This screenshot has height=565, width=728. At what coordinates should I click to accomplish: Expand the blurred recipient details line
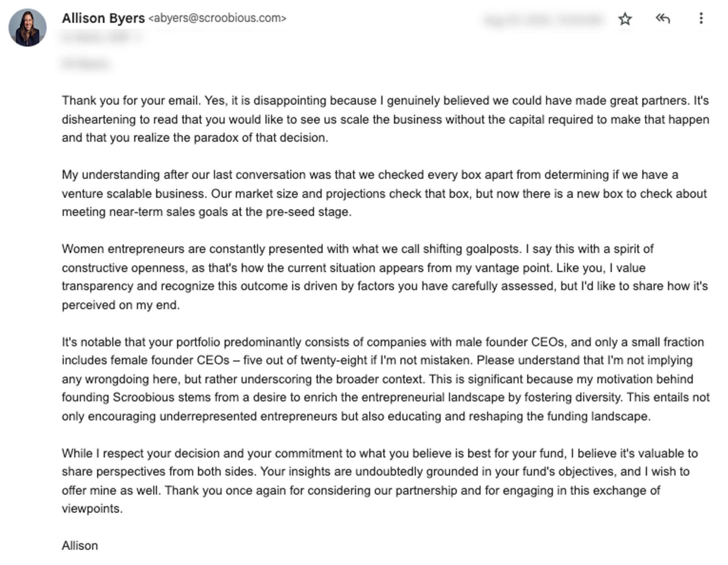[x=99, y=38]
